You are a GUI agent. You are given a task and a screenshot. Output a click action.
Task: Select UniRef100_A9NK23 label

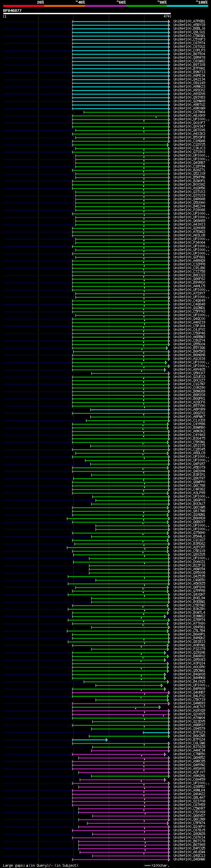pos(189,87)
